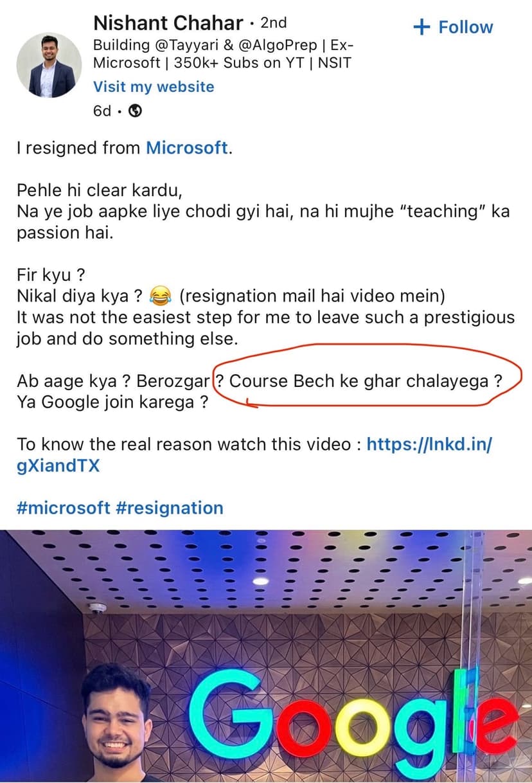Screen dimensions: 532x783
Task: Follow Nishant Chahar
Action: pos(453,27)
